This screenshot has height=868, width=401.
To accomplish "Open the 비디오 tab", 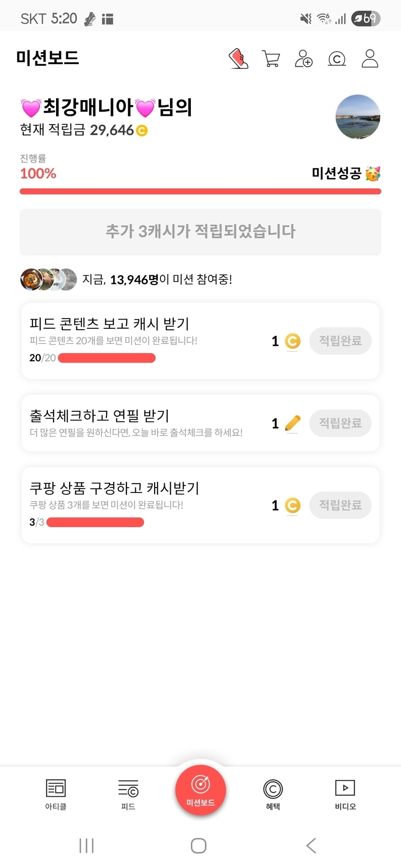I will pos(345,794).
